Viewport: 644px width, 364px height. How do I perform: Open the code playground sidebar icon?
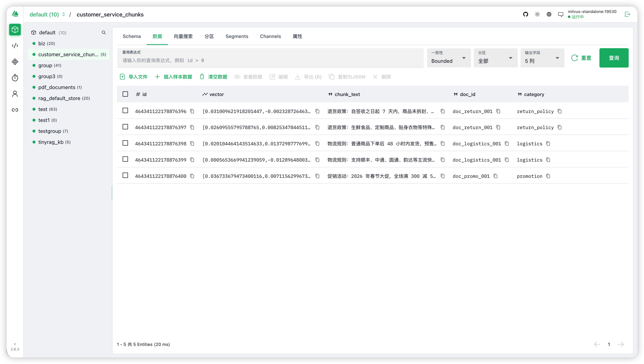pos(15,45)
